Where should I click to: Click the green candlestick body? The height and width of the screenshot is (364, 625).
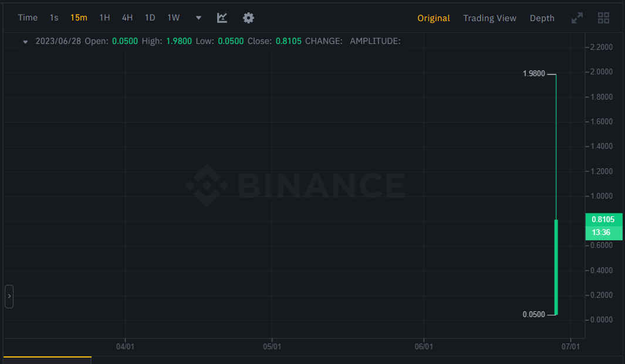(x=556, y=267)
